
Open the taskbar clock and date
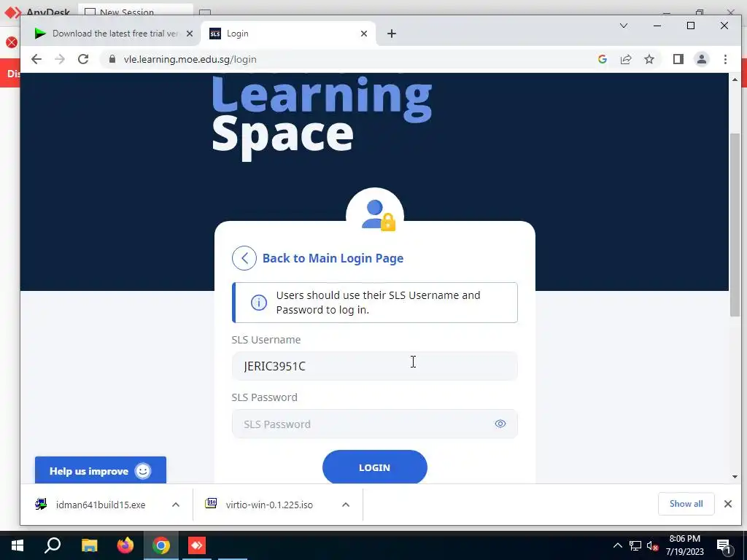[x=684, y=545]
